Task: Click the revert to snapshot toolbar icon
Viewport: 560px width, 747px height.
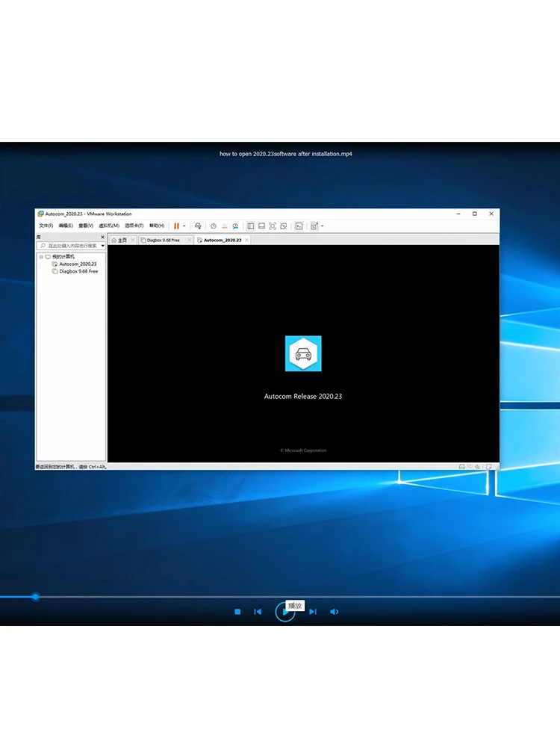Action: [224, 226]
